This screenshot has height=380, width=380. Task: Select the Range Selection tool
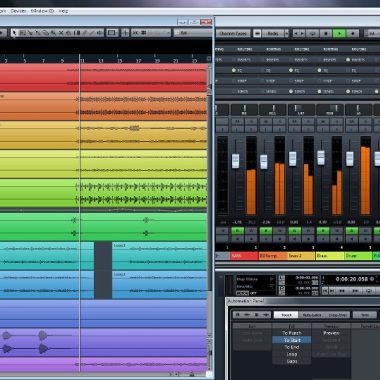(22, 33)
